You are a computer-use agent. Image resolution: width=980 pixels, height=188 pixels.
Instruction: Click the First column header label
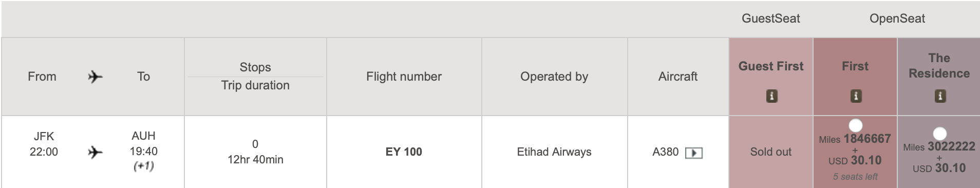(855, 66)
